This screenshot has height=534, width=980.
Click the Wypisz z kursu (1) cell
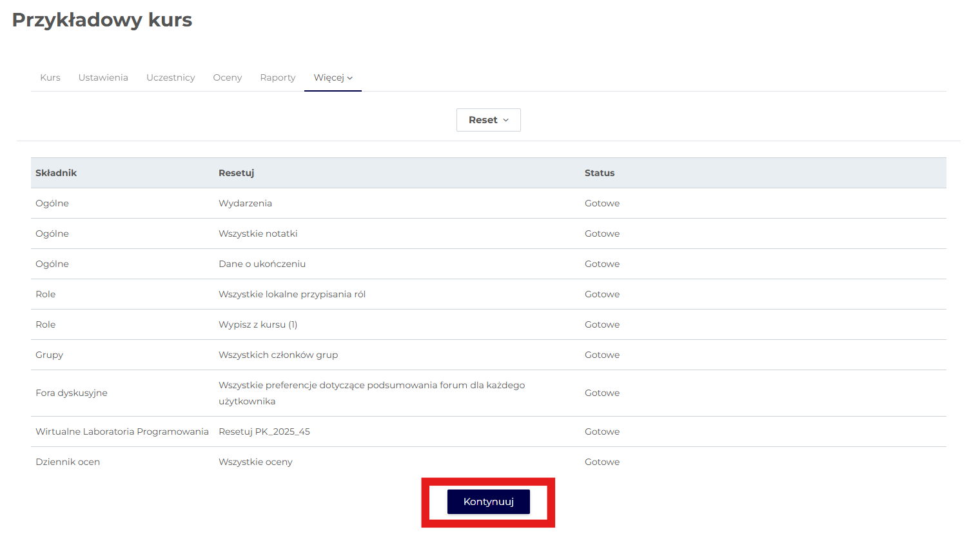point(258,324)
